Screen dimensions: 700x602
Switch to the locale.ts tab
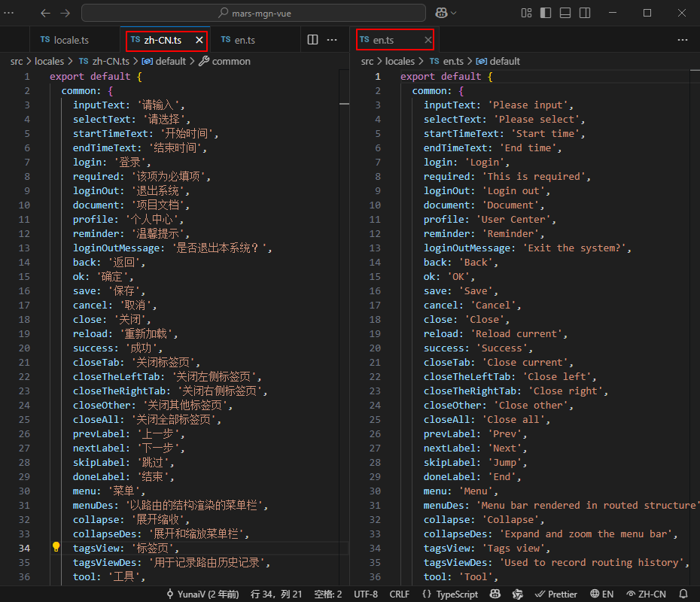(x=65, y=40)
